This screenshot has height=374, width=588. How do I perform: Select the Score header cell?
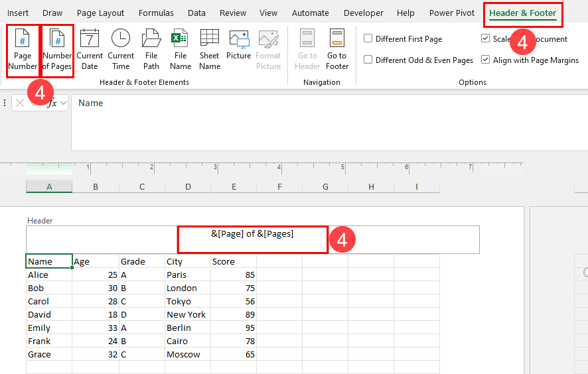point(234,261)
